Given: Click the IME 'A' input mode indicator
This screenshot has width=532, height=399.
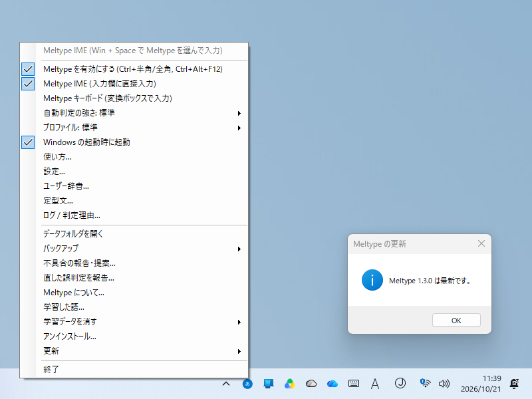Looking at the screenshot, I should 375,384.
